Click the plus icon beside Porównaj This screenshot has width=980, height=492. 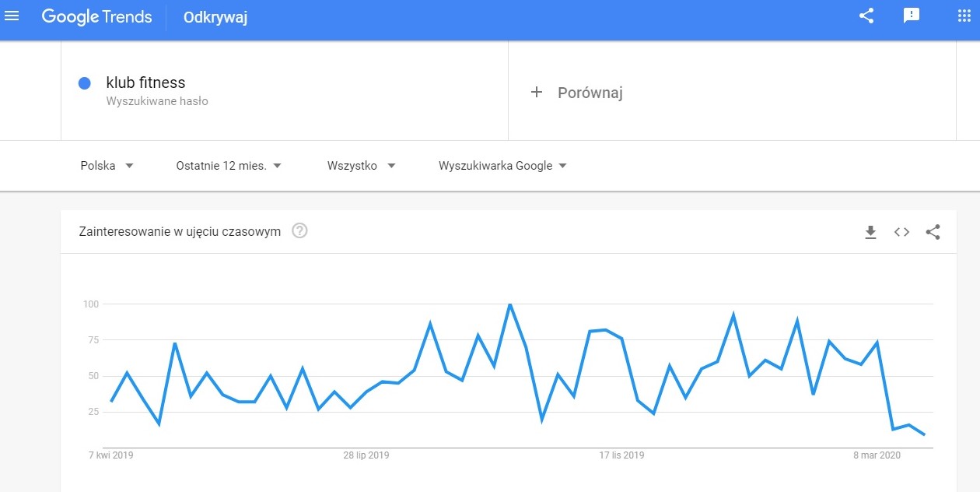click(536, 93)
